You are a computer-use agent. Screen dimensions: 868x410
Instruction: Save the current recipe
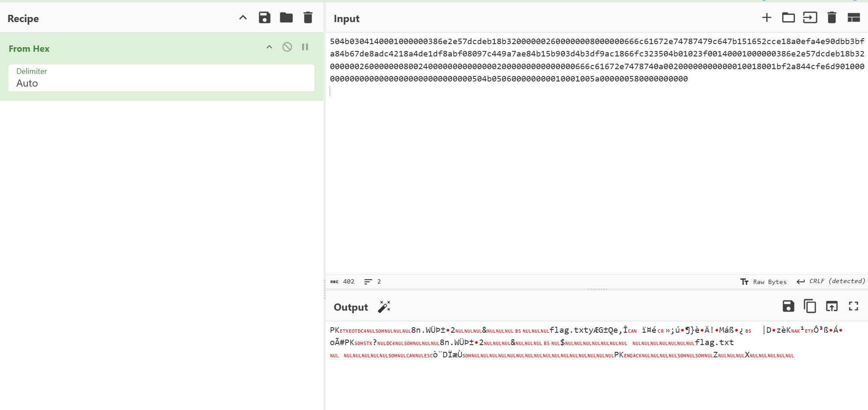coord(264,18)
